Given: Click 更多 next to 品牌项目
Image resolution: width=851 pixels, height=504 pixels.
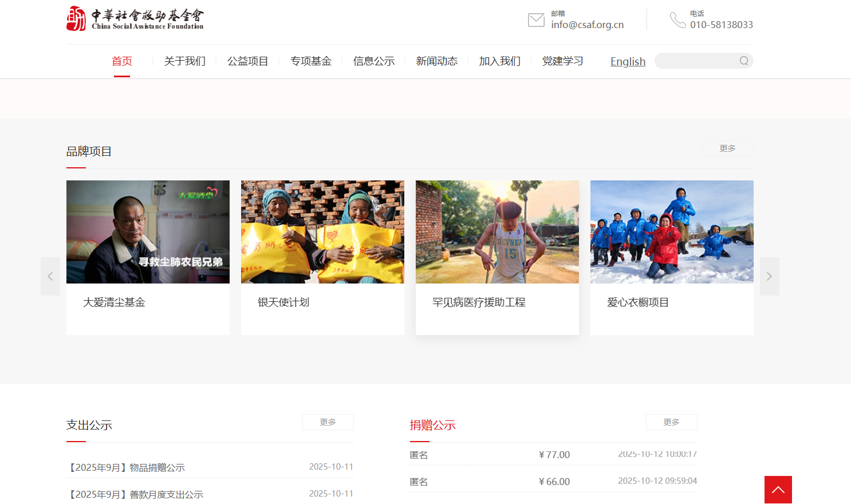Looking at the screenshot, I should (x=727, y=148).
